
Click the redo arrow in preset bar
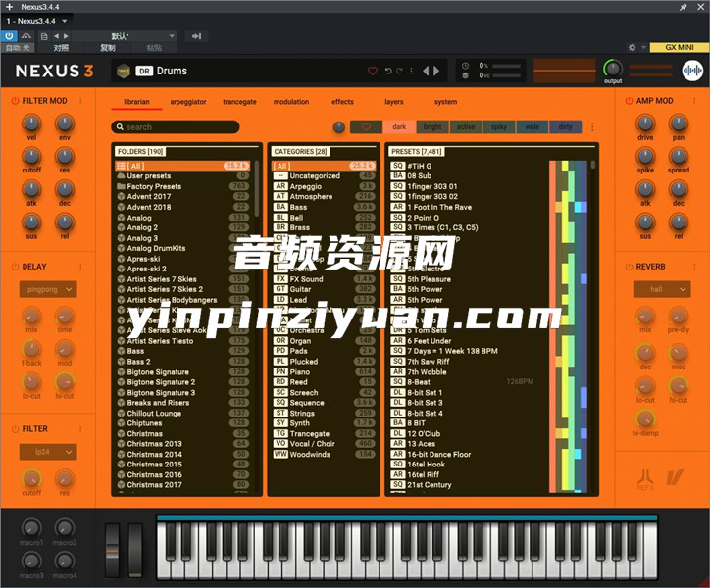(399, 72)
